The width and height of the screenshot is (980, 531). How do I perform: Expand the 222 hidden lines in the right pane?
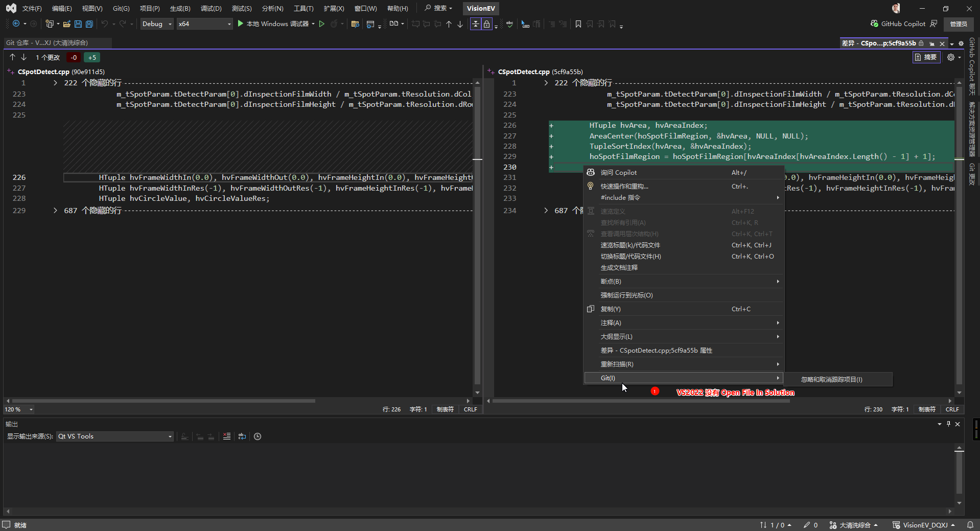click(x=546, y=83)
